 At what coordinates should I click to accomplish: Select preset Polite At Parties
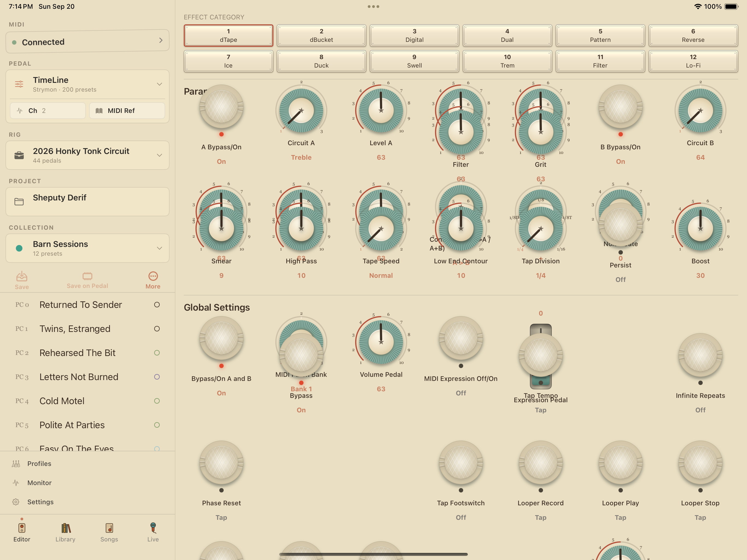click(x=87, y=425)
